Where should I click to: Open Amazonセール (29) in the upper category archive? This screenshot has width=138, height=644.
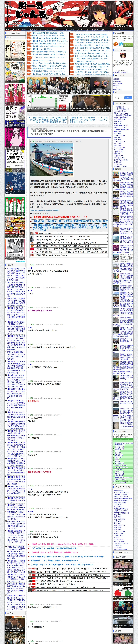click(x=120, y=166)
